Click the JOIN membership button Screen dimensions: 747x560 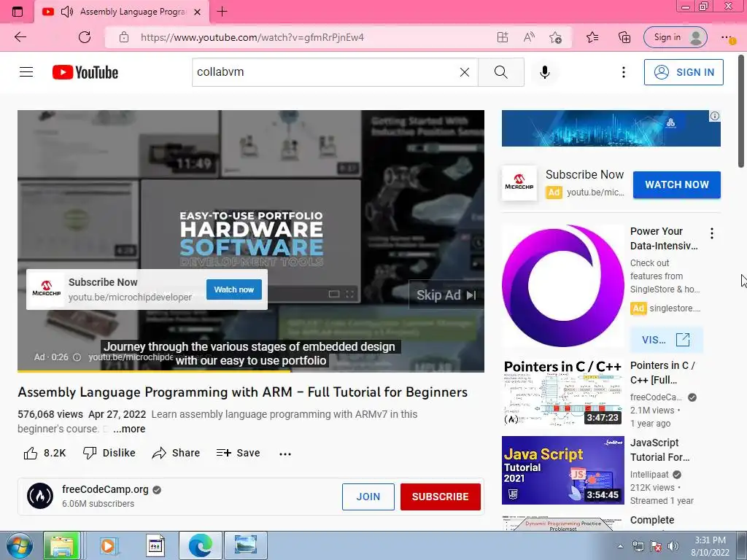pyautogui.click(x=368, y=497)
